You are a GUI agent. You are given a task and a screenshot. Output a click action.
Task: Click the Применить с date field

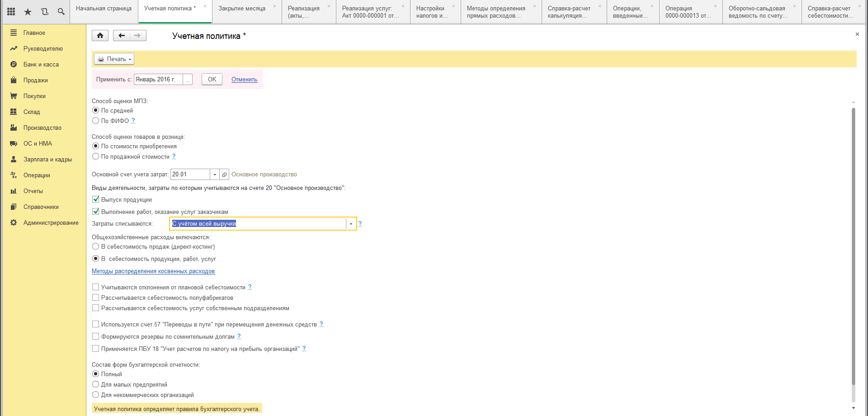[x=159, y=80]
